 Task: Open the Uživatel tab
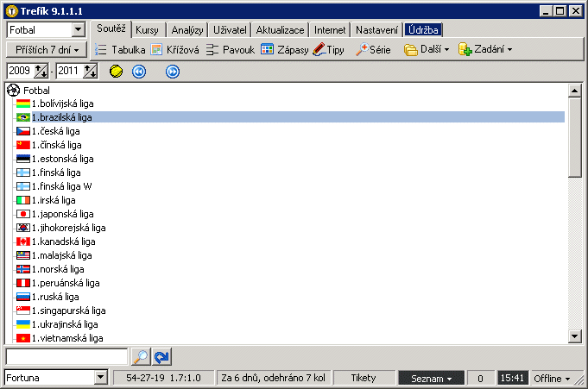click(230, 30)
